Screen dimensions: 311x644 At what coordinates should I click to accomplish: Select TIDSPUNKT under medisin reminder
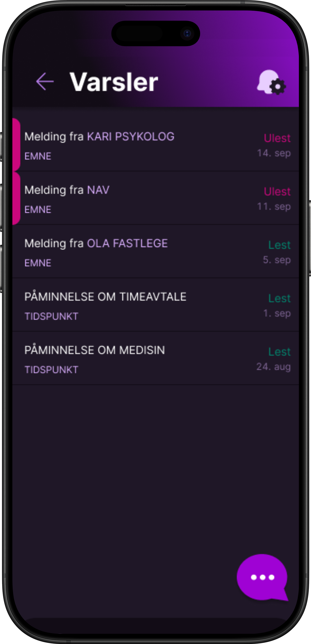coord(52,370)
